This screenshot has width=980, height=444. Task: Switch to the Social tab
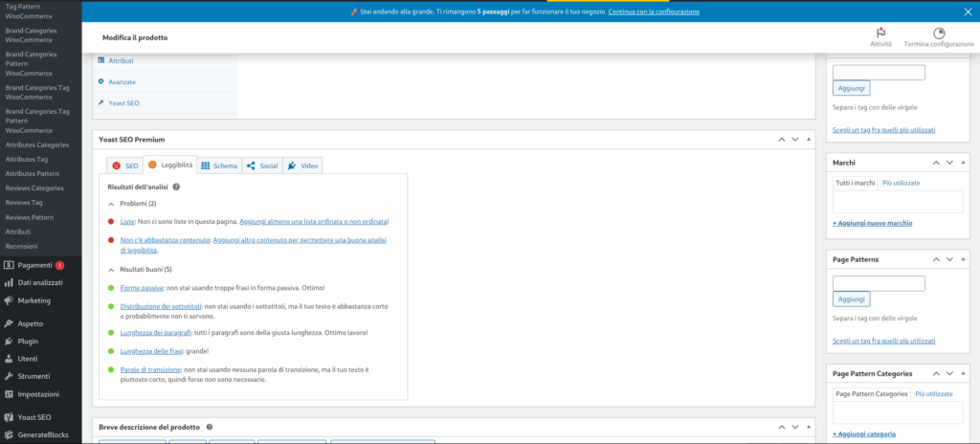[262, 166]
